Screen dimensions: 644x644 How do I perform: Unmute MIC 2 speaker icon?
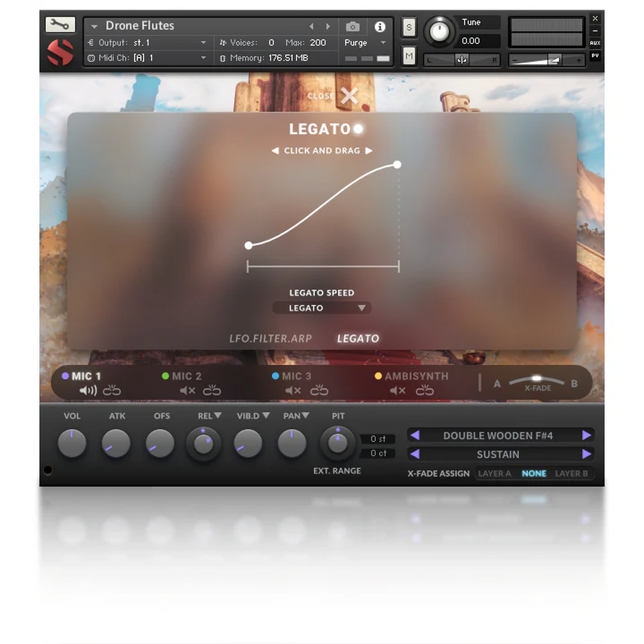pyautogui.click(x=188, y=391)
